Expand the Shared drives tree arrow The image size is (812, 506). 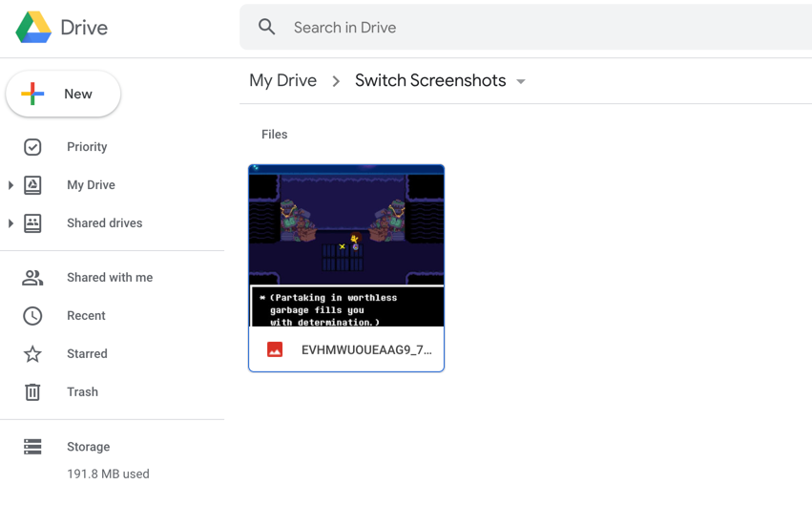pyautogui.click(x=10, y=223)
